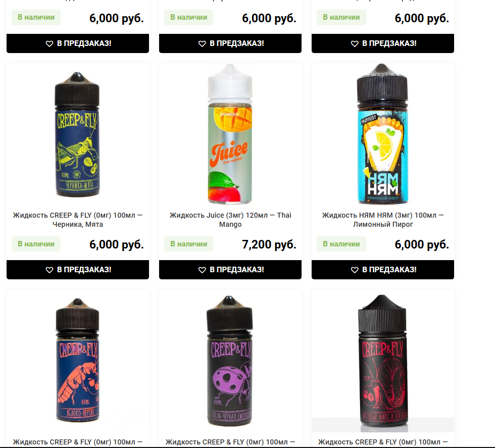Image resolution: width=495 pixels, height=448 pixels.
Task: Click В наличии badge for НЯМ НЯМ liquid
Action: point(341,244)
